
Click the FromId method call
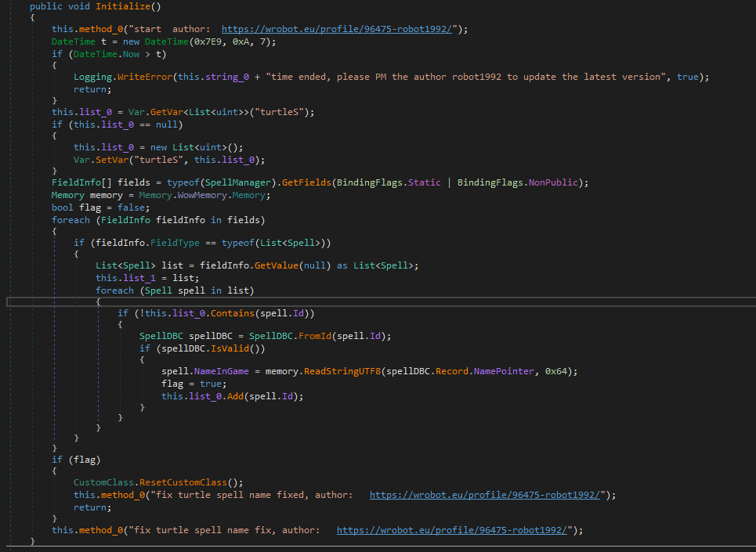(315, 336)
